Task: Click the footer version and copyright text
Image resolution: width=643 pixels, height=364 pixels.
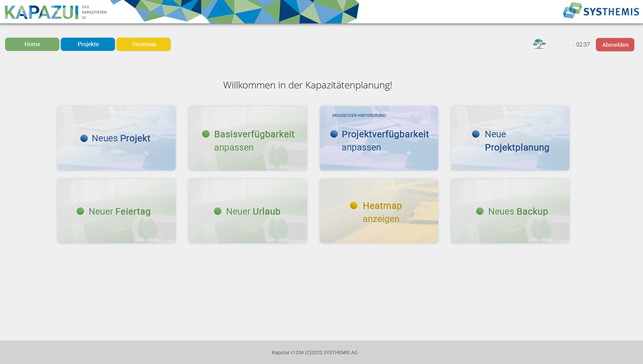Action: coord(314,353)
